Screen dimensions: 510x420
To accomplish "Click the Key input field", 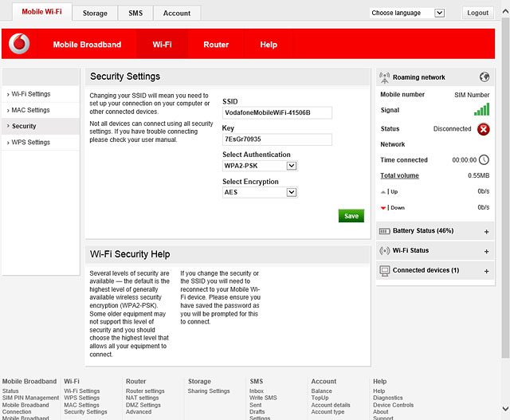I will [277, 139].
